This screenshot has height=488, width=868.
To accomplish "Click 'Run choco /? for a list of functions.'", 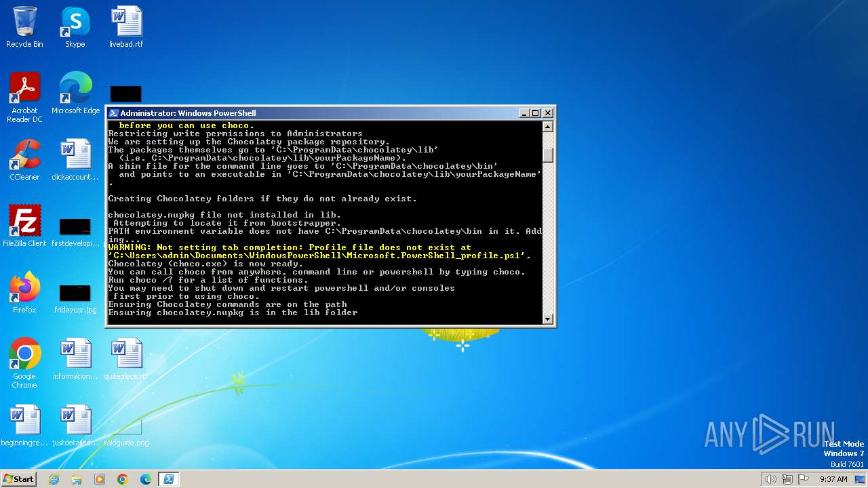I will [208, 280].
